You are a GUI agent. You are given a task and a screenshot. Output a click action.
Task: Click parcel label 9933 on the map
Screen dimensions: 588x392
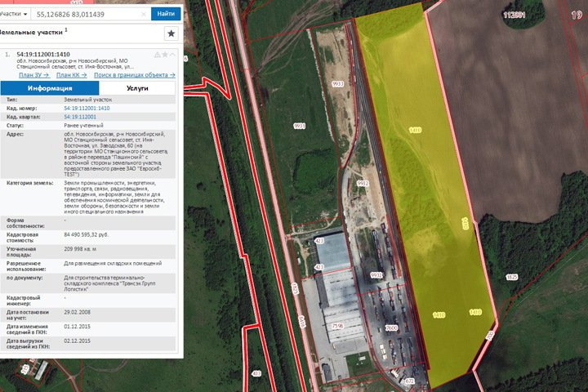(338, 83)
